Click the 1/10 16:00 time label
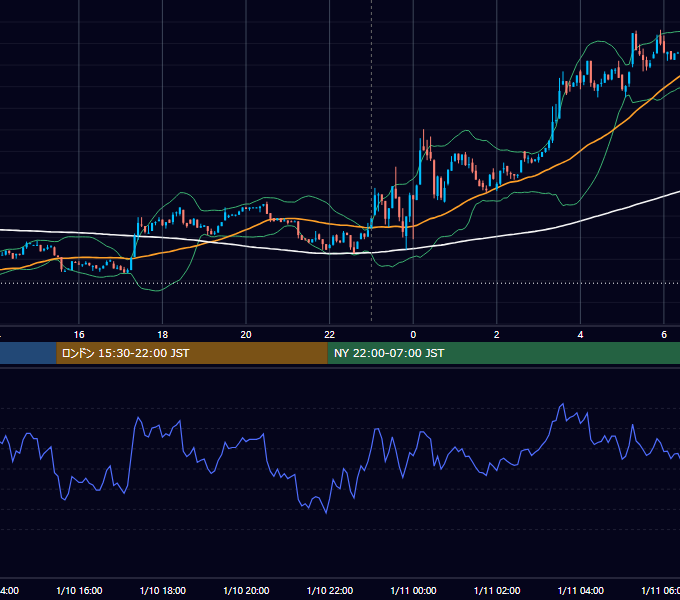The height and width of the screenshot is (600, 680). 79,590
